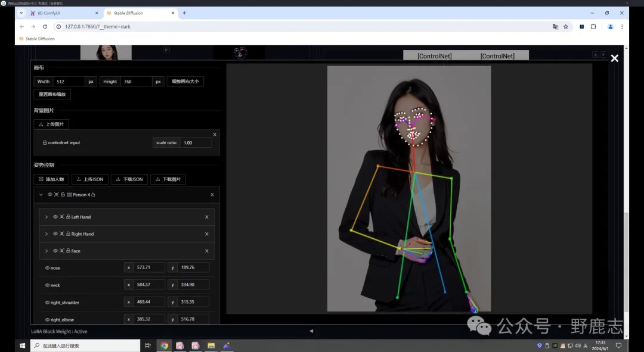644x352 pixels.
Task: Click 下载图片 download image button
Action: [168, 179]
